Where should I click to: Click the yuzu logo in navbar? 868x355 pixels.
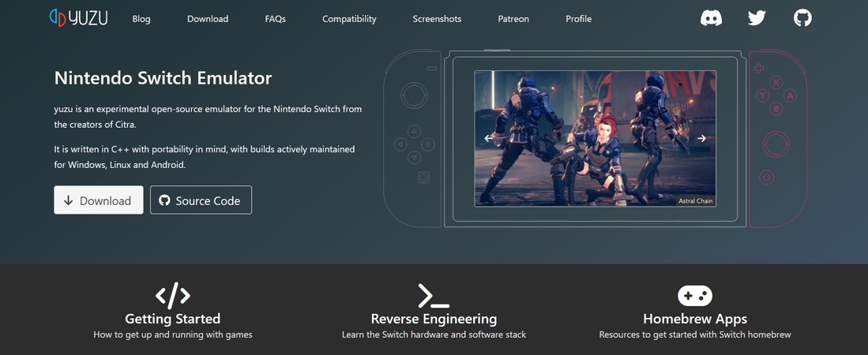78,18
